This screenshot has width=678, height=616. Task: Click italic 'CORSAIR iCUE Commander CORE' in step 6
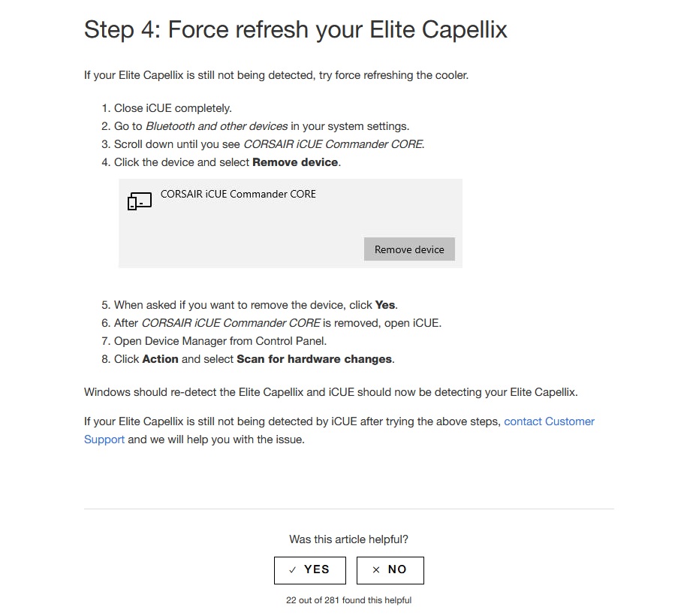coord(231,323)
